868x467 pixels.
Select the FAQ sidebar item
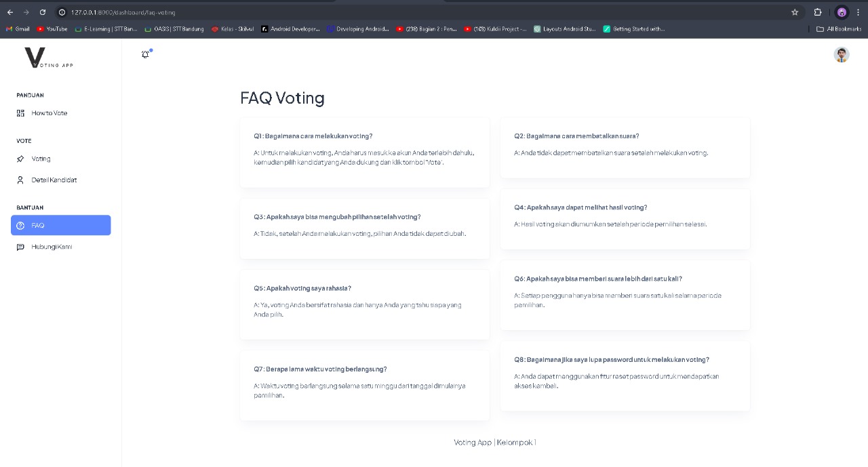click(60, 225)
